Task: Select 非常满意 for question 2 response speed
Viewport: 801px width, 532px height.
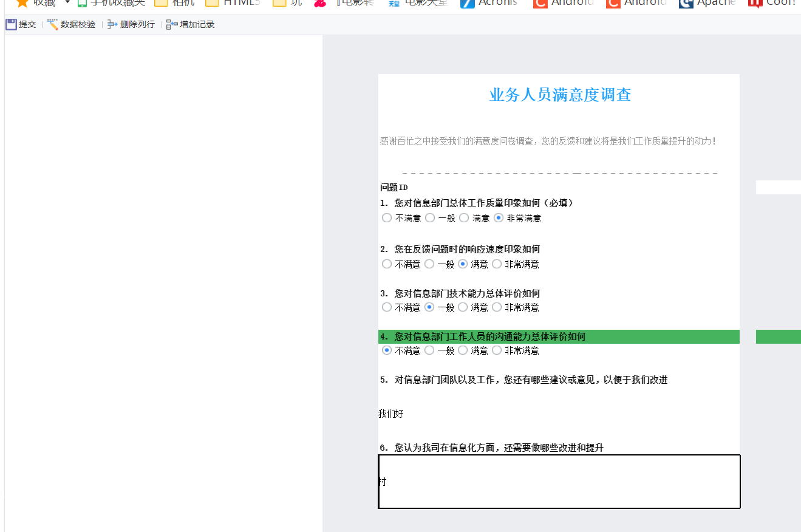Action: 497,264
